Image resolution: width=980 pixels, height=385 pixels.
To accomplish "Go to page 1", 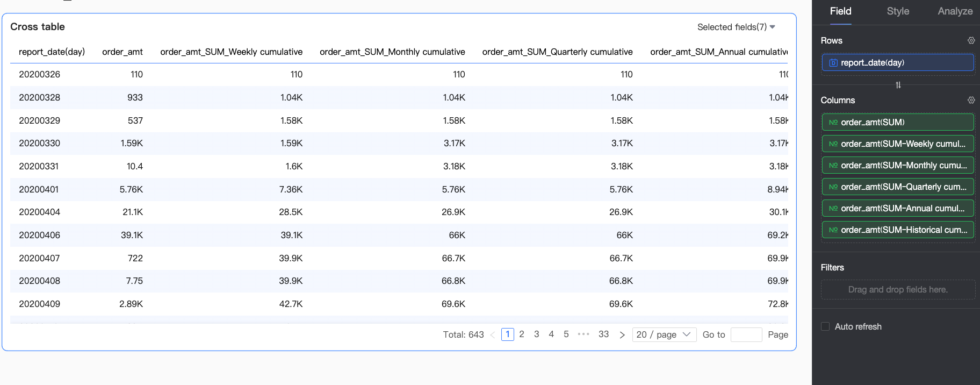I will [x=508, y=334].
